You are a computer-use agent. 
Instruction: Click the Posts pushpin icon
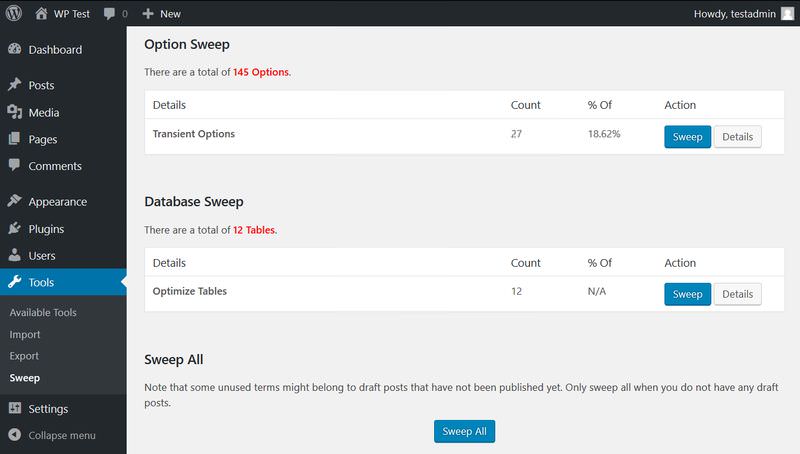15,85
